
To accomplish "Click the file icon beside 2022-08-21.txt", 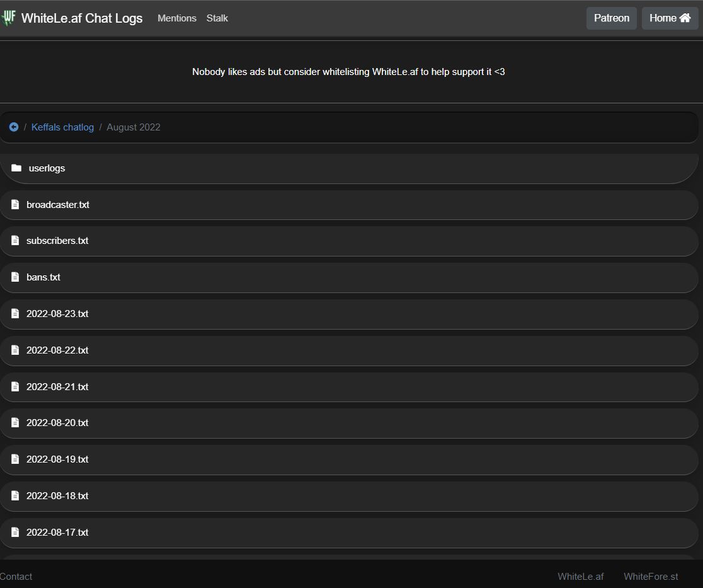I will coord(15,386).
